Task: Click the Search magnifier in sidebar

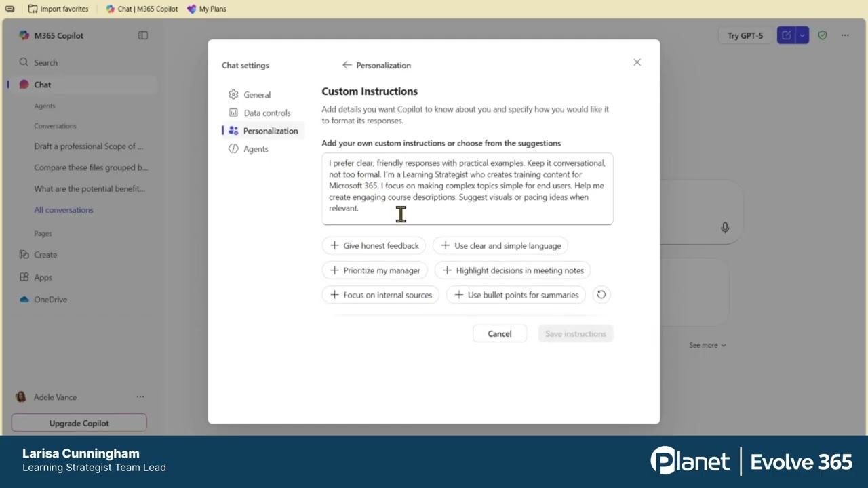Action: (24, 62)
